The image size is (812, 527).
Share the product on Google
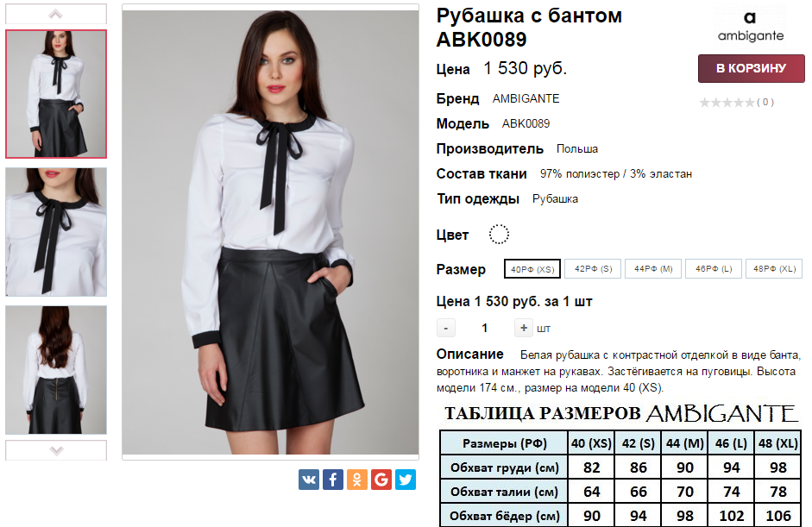(x=381, y=480)
